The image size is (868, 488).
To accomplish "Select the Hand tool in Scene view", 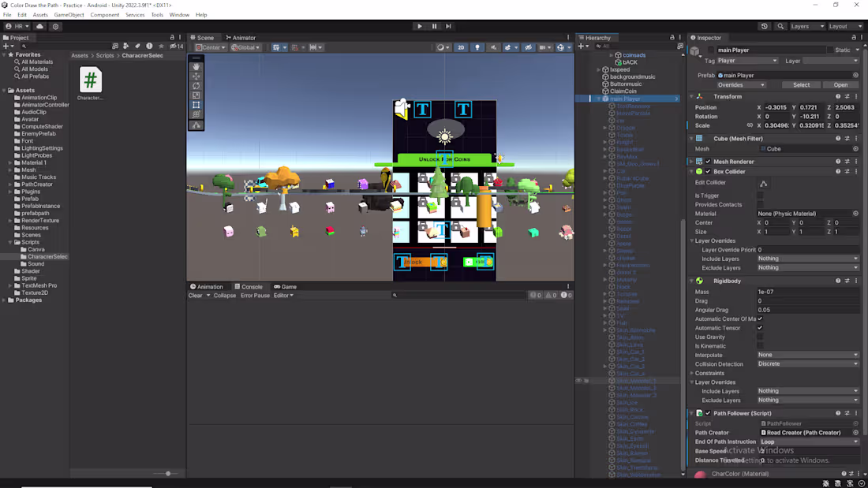I will click(196, 67).
